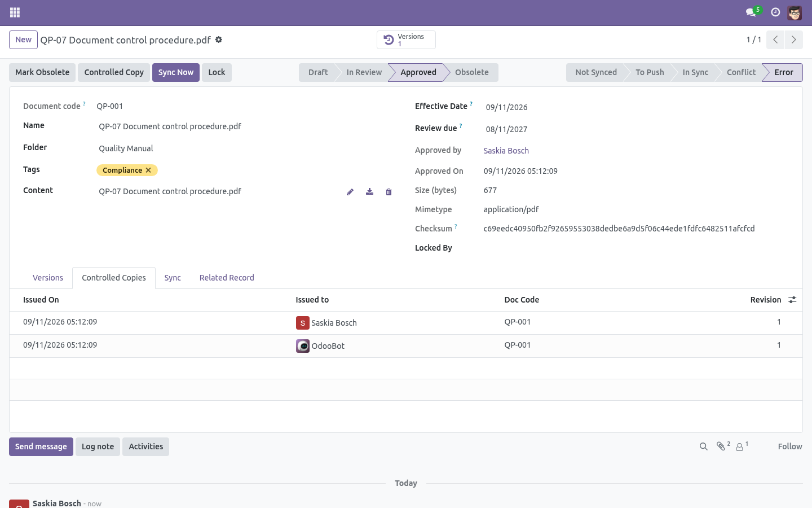Switch to the Versions tab
This screenshot has height=508, width=812.
pos(48,278)
